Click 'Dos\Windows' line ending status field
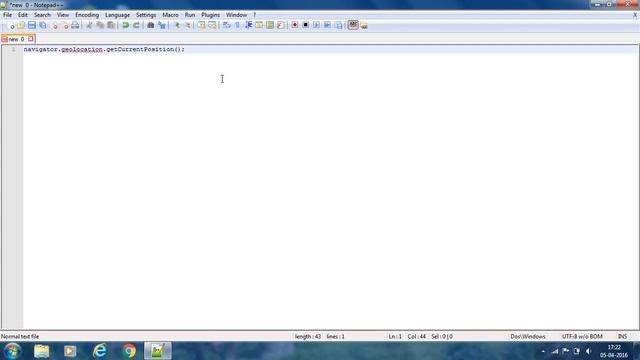 pyautogui.click(x=528, y=336)
